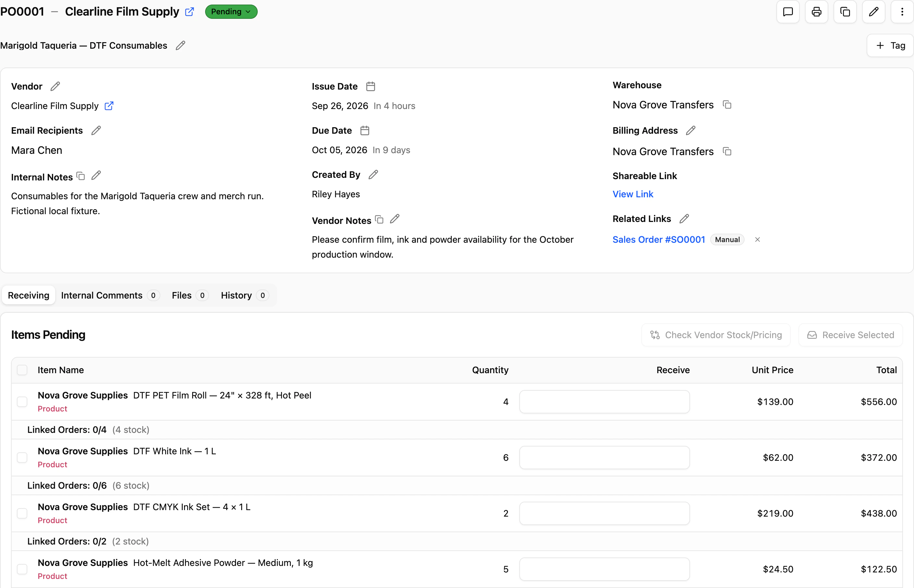Click Product label under DTF White Ink

(52, 465)
